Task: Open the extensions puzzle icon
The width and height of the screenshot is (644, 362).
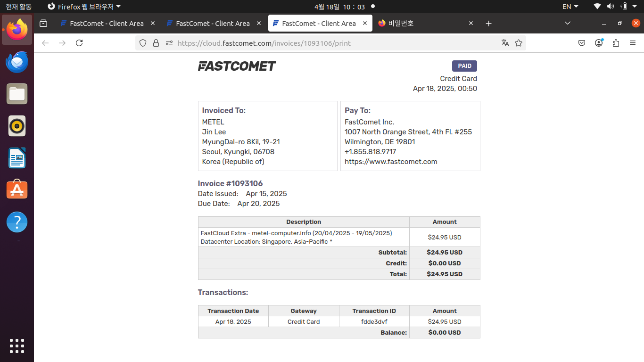Action: (616, 43)
